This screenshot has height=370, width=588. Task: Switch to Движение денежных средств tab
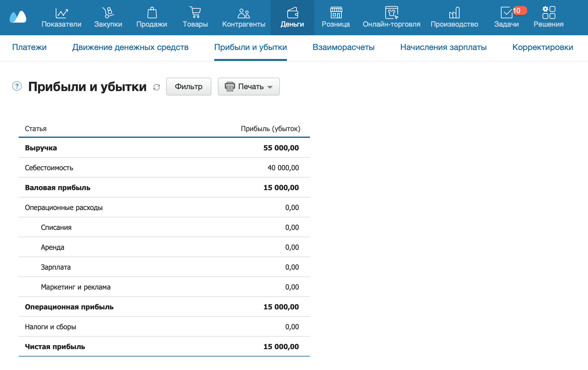[130, 47]
